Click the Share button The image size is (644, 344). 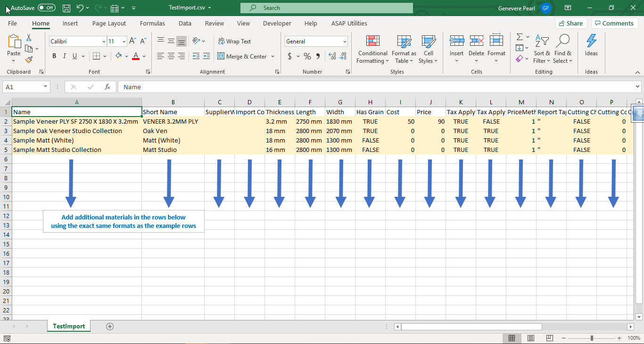tap(570, 23)
